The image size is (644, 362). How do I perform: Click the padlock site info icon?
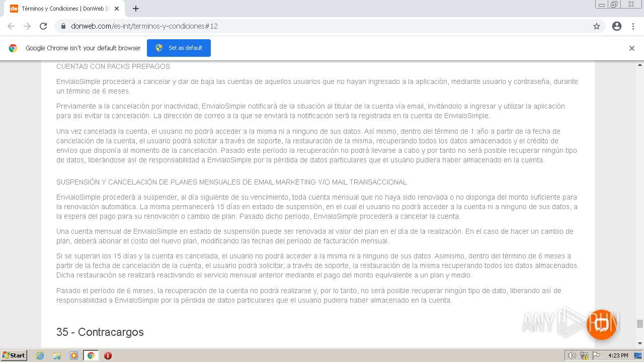63,26
